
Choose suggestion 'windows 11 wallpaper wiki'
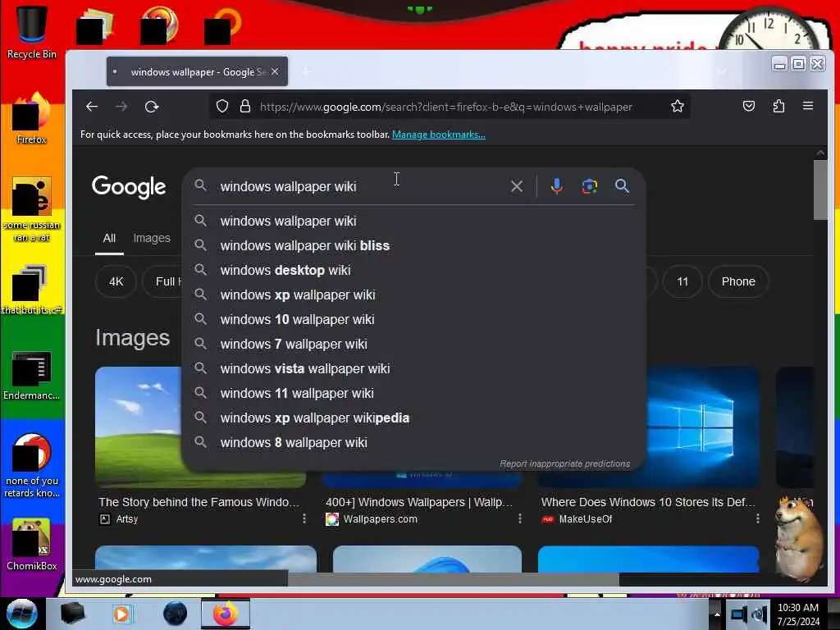[413, 393]
